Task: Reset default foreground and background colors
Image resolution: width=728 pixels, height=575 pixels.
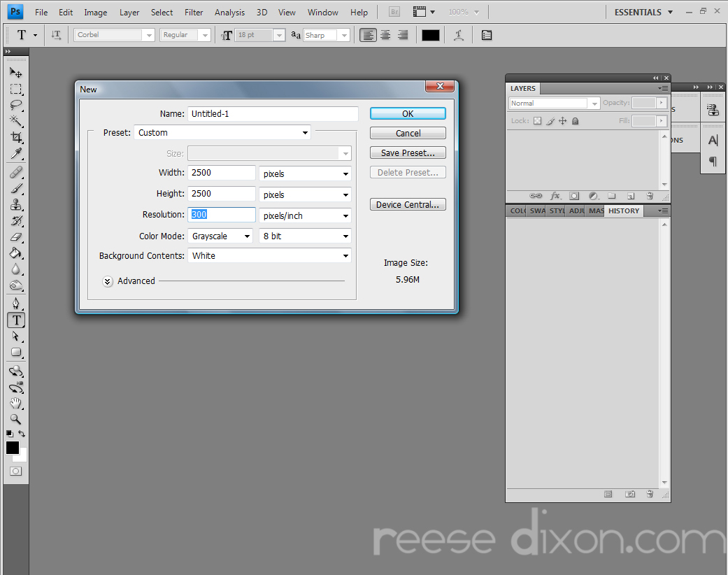Action: tap(10, 433)
